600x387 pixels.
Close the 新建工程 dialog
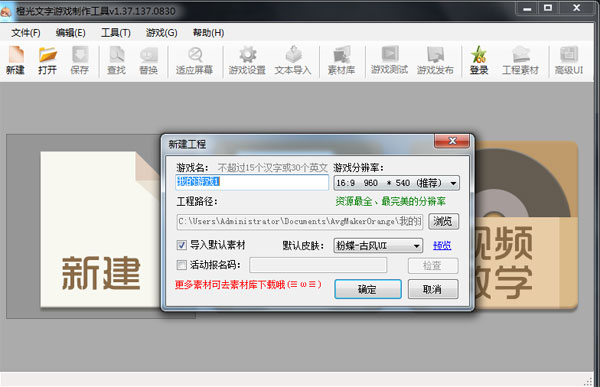click(452, 141)
